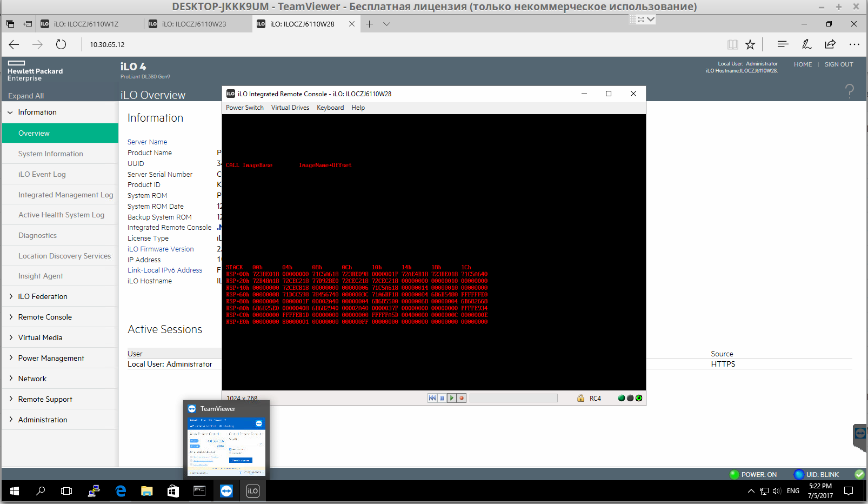Open the TeamViewer toolbar dropdown arrow at top

click(651, 19)
